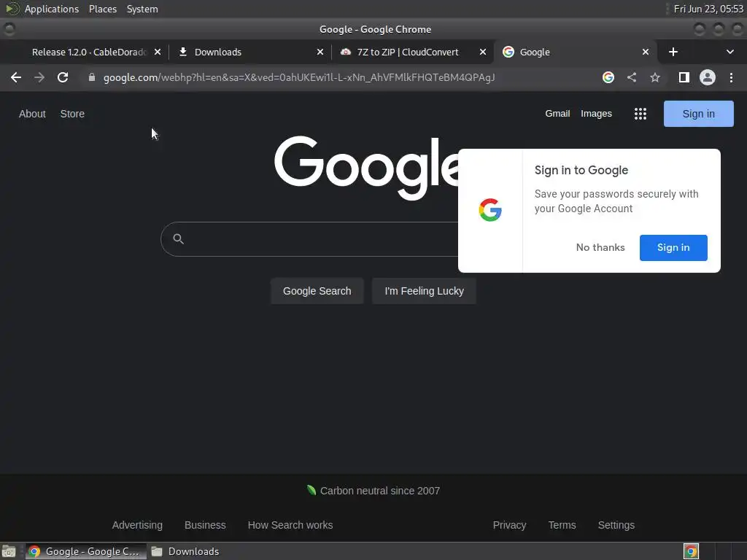
Task: Click the Google search box
Action: coord(309,239)
